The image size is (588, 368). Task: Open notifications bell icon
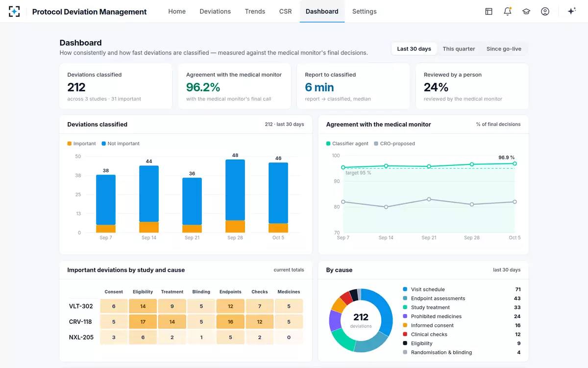[508, 11]
